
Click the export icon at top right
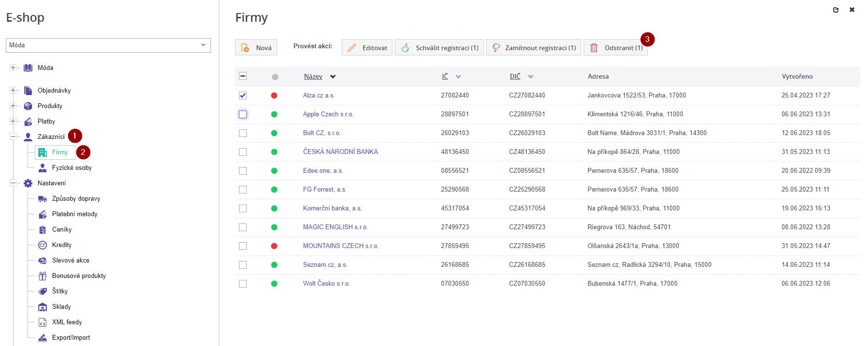[x=836, y=10]
